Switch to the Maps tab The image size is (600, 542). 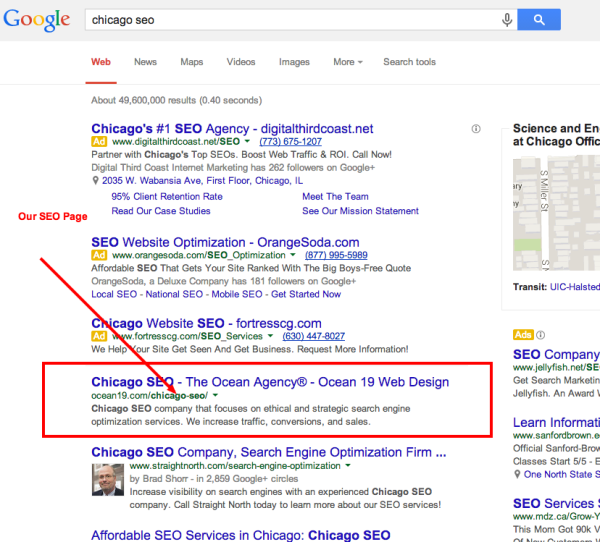coord(192,62)
